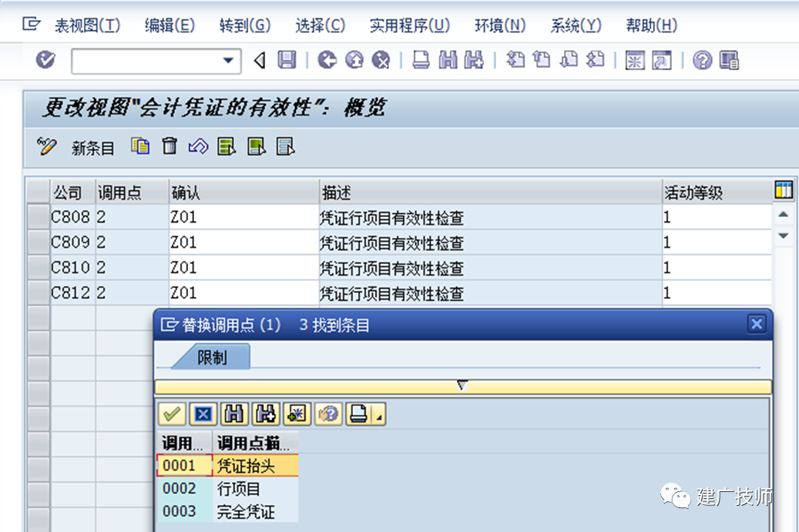Image resolution: width=799 pixels, height=532 pixels.
Task: Click the 公司 column header
Action: coord(72,192)
